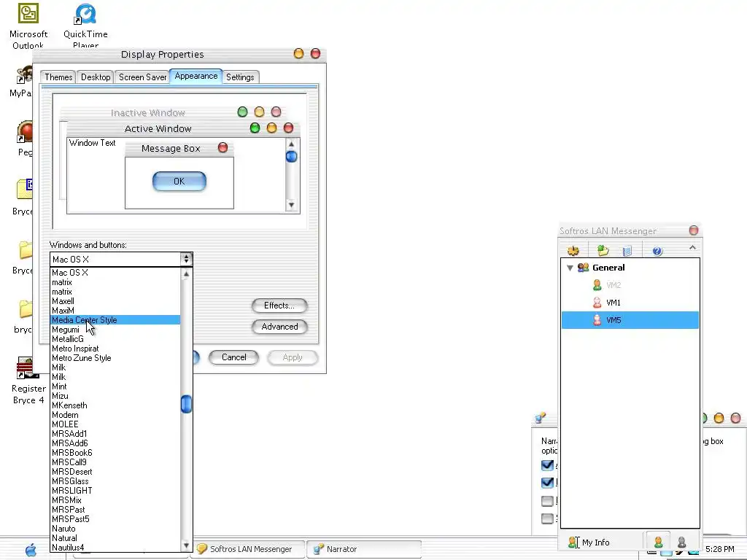Choose MKenseth from the style list
747x560 pixels.
coord(115,405)
